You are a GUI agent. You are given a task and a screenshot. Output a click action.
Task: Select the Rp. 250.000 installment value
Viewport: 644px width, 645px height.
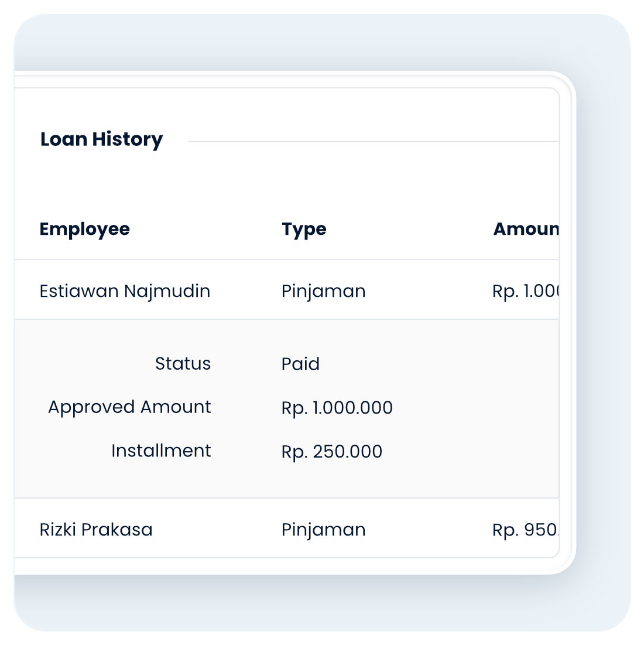coord(331,452)
